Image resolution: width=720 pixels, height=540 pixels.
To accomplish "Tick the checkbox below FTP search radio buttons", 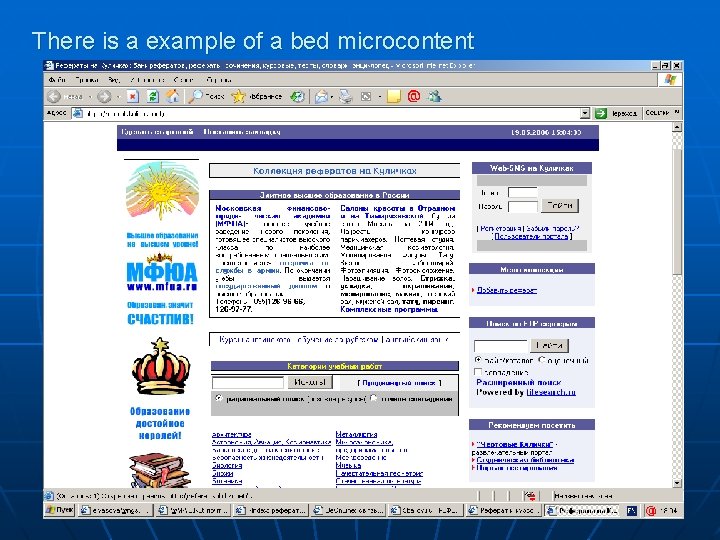I will [478, 371].
